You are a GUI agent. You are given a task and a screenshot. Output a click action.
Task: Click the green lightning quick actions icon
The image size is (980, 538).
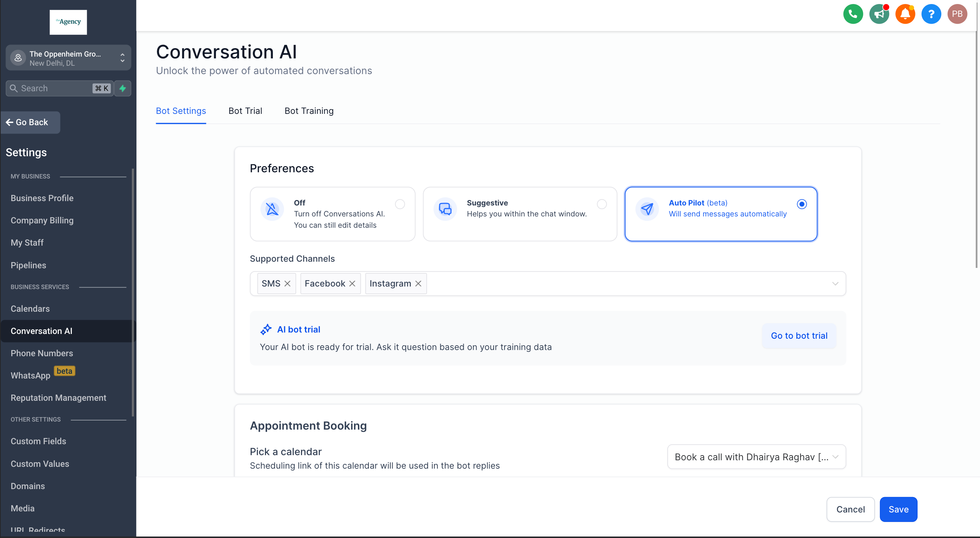[123, 88]
